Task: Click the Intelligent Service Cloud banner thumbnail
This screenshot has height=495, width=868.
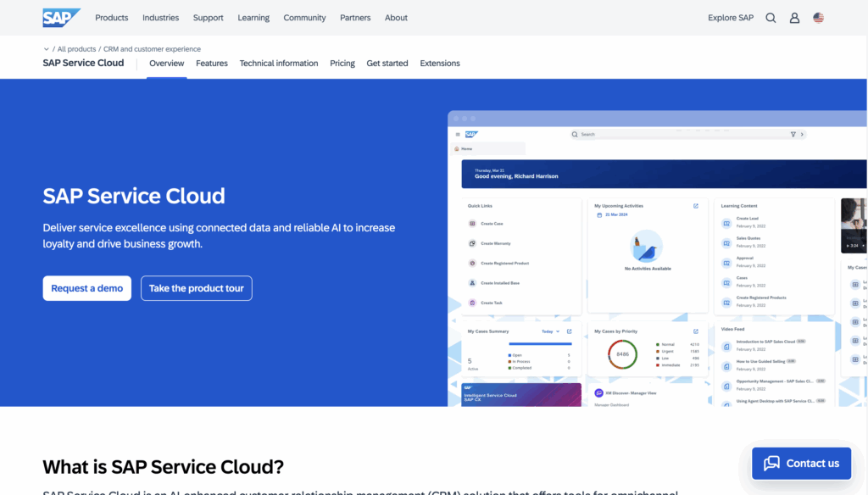Action: pyautogui.click(x=521, y=395)
